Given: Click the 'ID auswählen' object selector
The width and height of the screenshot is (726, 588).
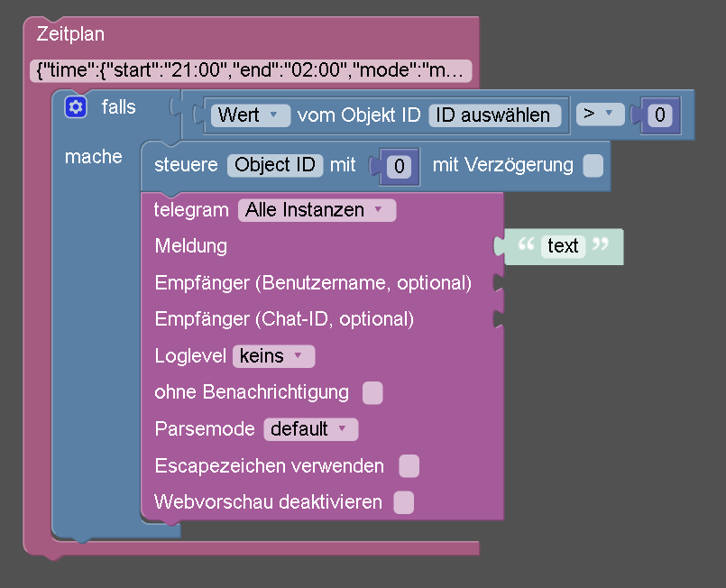Looking at the screenshot, I should [495, 115].
